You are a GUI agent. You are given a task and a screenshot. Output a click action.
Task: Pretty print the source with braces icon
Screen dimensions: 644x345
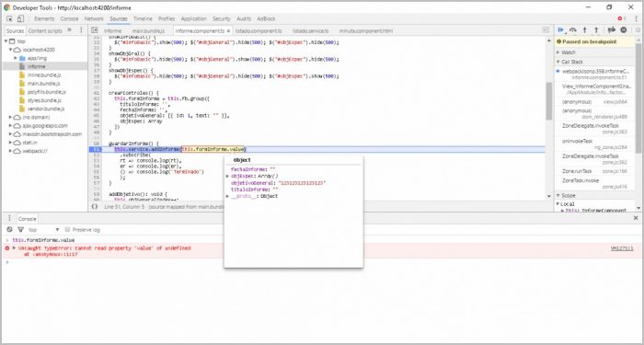(x=95, y=207)
